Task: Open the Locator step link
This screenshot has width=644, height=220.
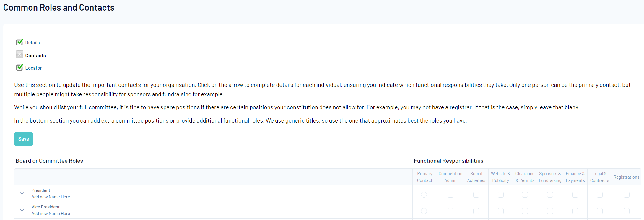Action: tap(33, 68)
